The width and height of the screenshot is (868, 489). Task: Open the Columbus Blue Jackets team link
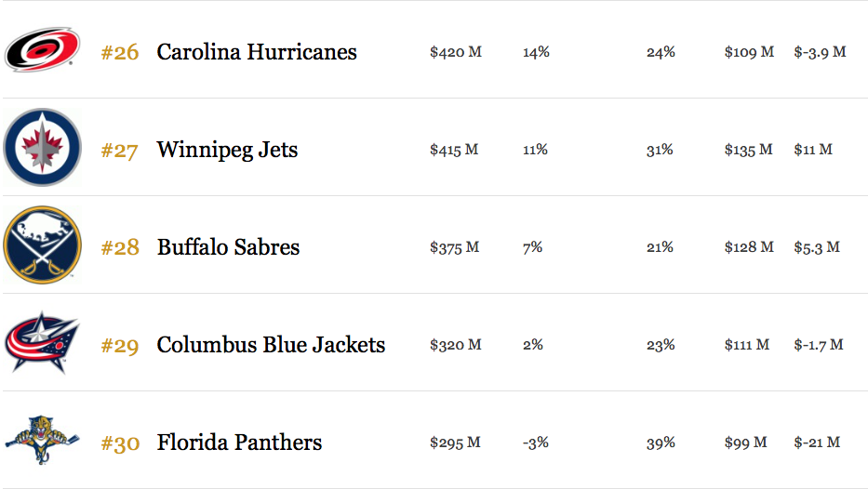271,345
